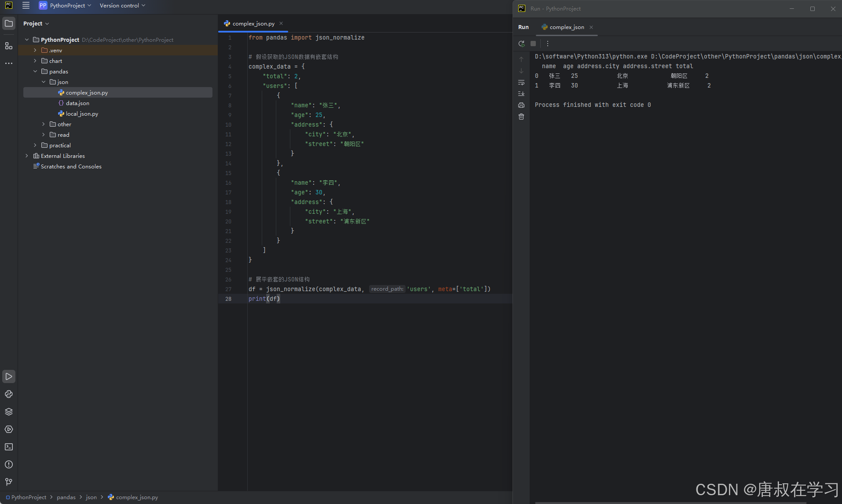Click the record_path inlay hint on line 27
Image resolution: width=842 pixels, height=504 pixels.
(387, 289)
